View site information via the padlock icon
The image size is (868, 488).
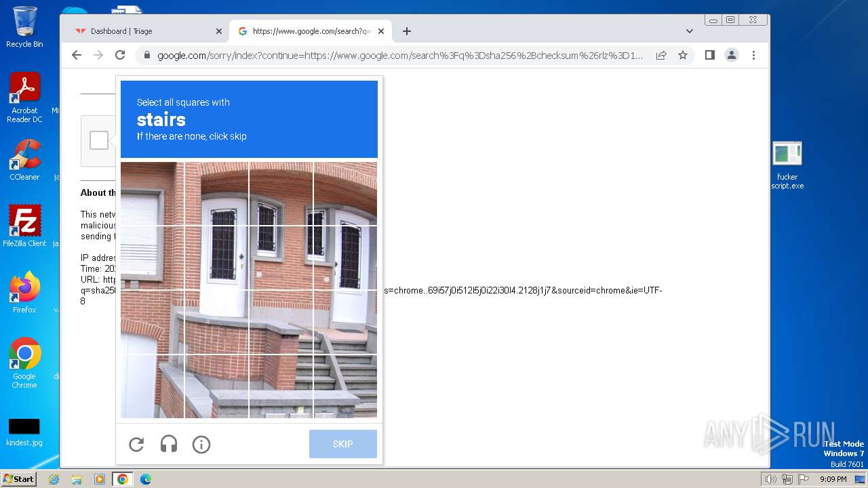point(146,56)
